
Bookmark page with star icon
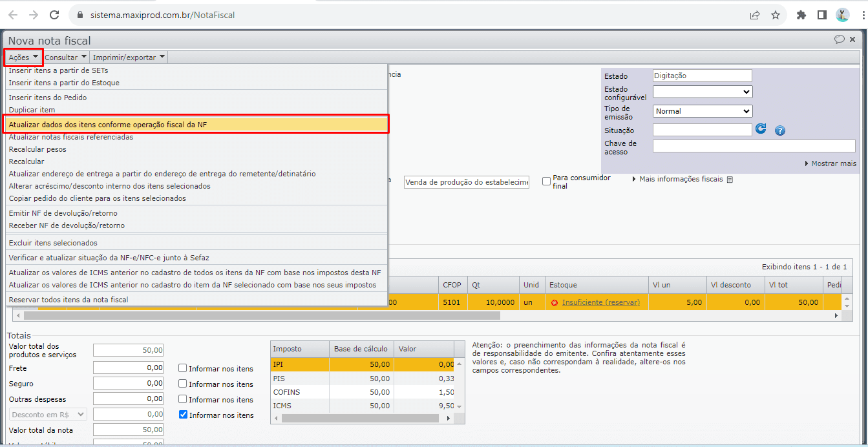[x=776, y=15]
